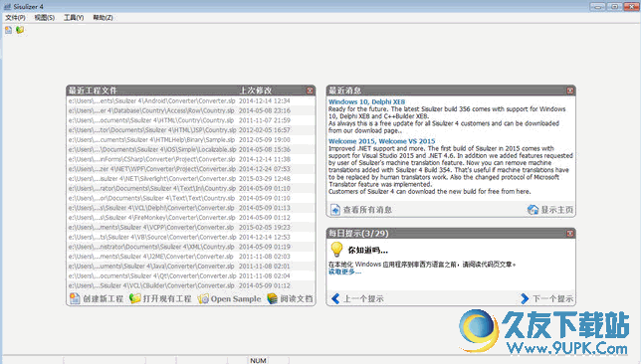Viewport: 641px width, 364px height.
Task: Open the Welcome 2015, Welcome VS 2015 headline
Action: [x=382, y=141]
